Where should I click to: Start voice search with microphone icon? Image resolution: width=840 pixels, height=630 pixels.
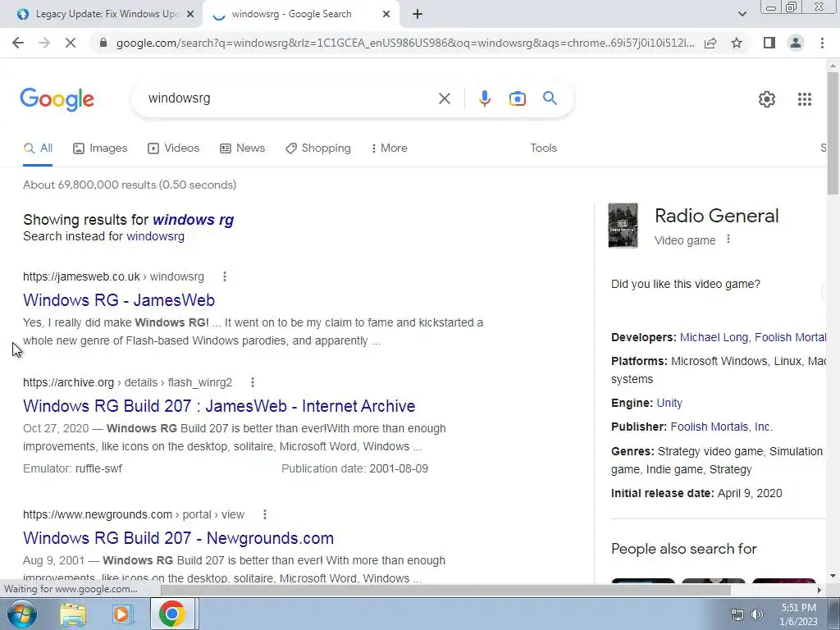click(x=484, y=98)
